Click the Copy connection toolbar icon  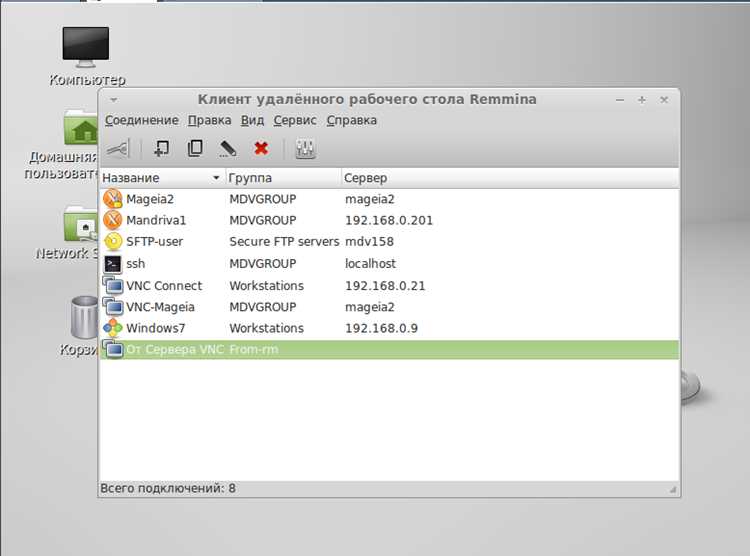[x=195, y=148]
